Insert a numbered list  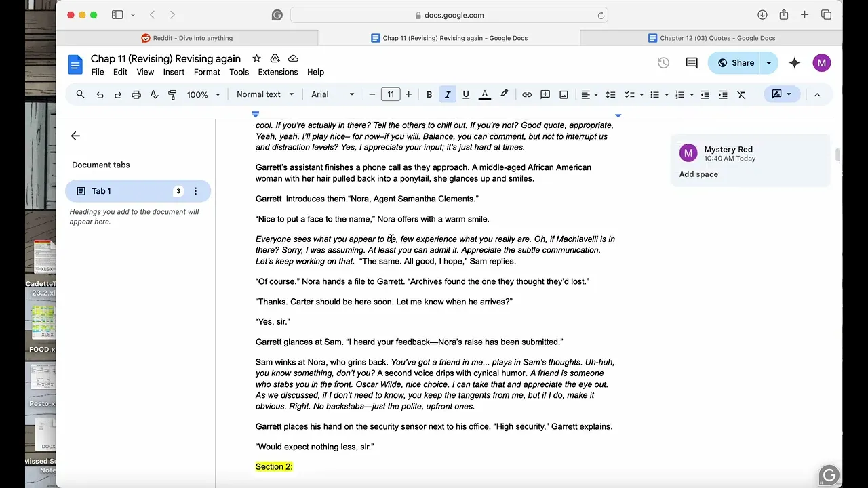tap(680, 95)
